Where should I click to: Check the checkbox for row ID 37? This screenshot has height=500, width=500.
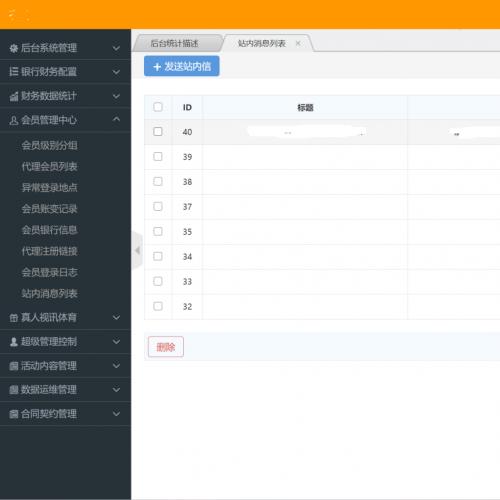tap(158, 207)
